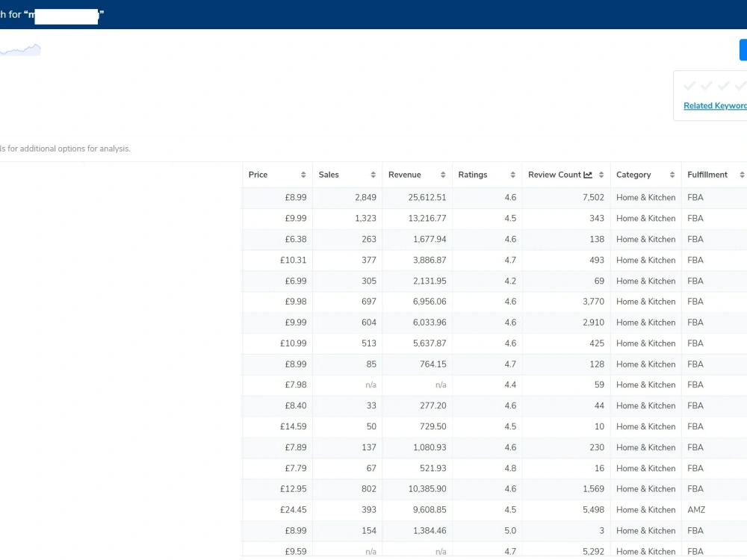Select the Revenue column header
The image size is (747, 560).
(x=404, y=175)
